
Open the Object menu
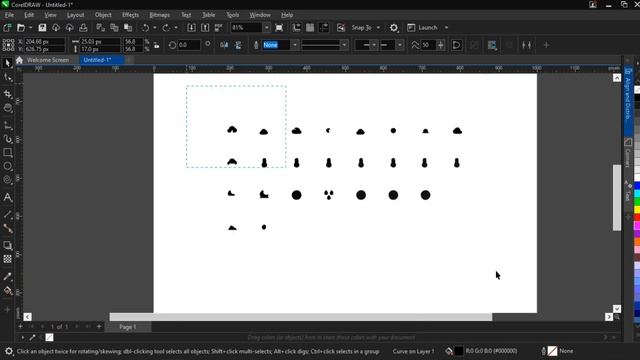coord(103,15)
